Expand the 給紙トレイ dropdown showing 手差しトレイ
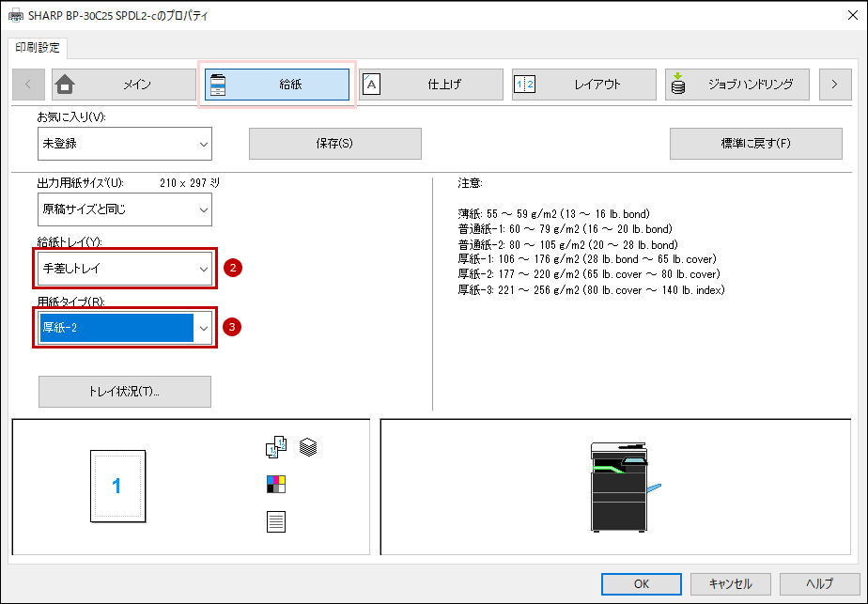 (x=125, y=269)
